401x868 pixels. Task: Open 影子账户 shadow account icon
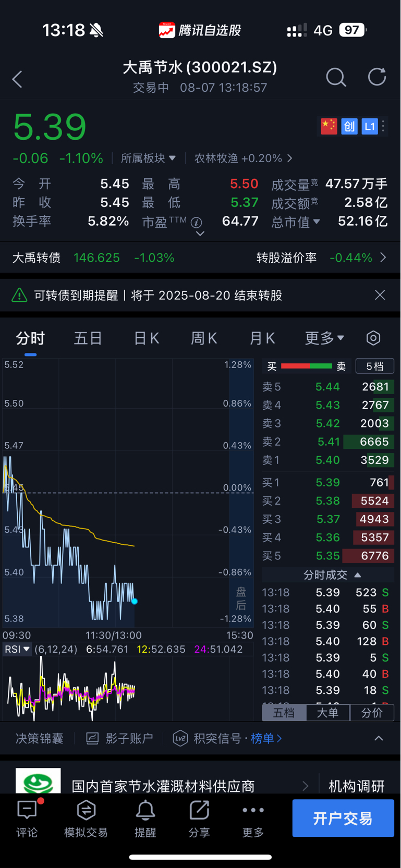click(x=92, y=738)
